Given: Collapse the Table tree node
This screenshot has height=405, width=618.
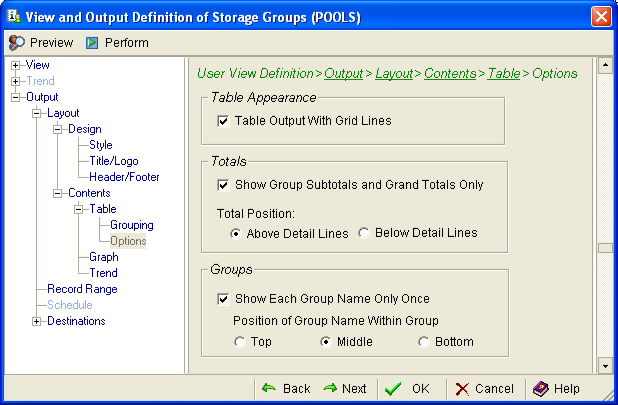Looking at the screenshot, I should click(x=78, y=209).
